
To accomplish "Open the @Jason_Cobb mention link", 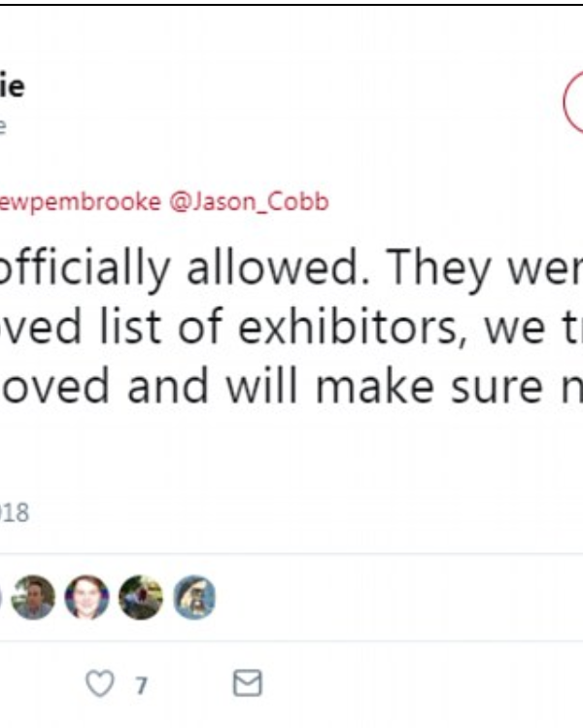I will (x=250, y=202).
